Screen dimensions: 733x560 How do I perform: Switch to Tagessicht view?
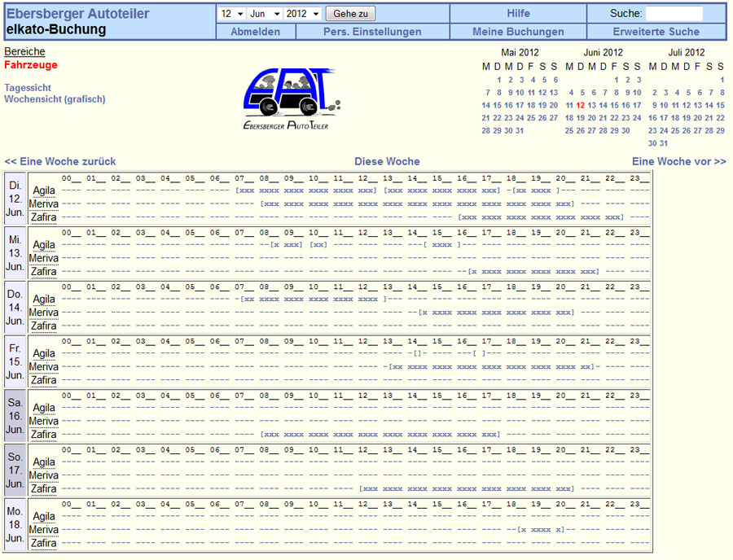tap(28, 88)
